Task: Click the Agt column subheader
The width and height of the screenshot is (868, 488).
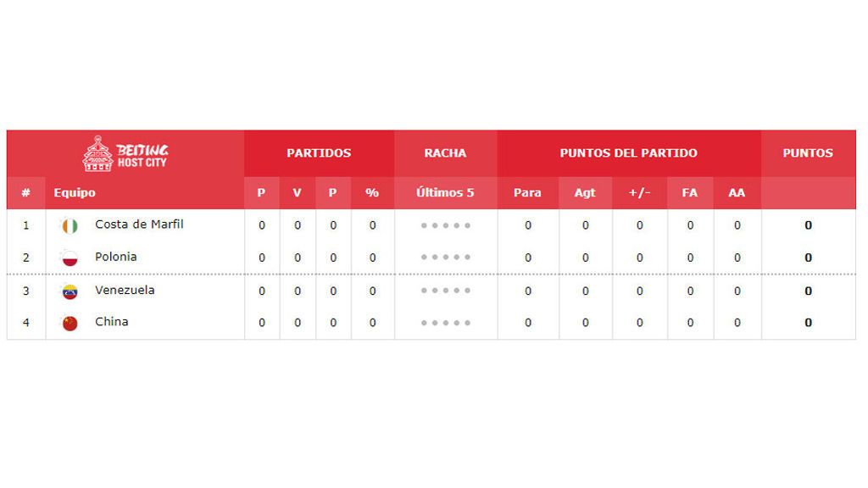Action: tap(585, 192)
